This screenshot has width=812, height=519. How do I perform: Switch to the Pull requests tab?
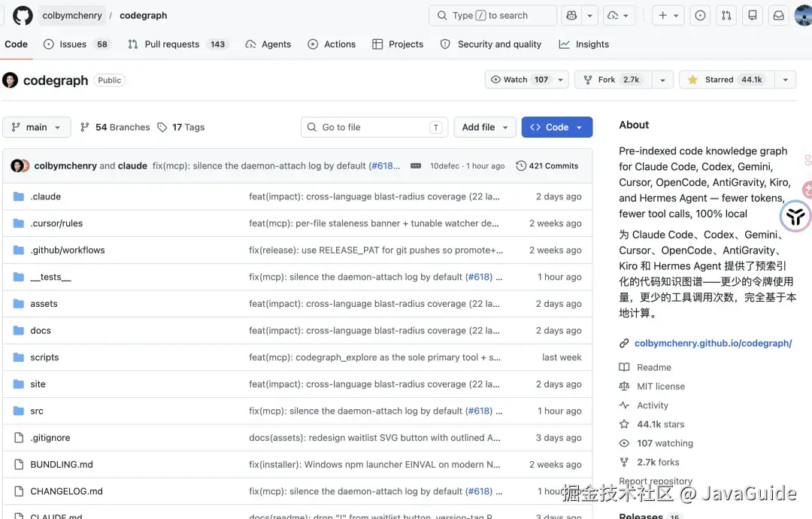pyautogui.click(x=179, y=44)
